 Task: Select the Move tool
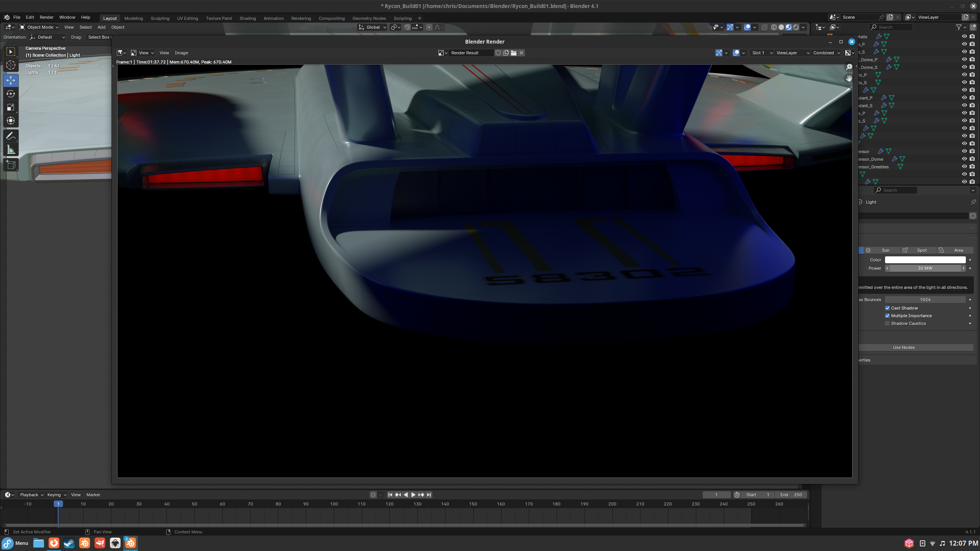click(x=11, y=80)
